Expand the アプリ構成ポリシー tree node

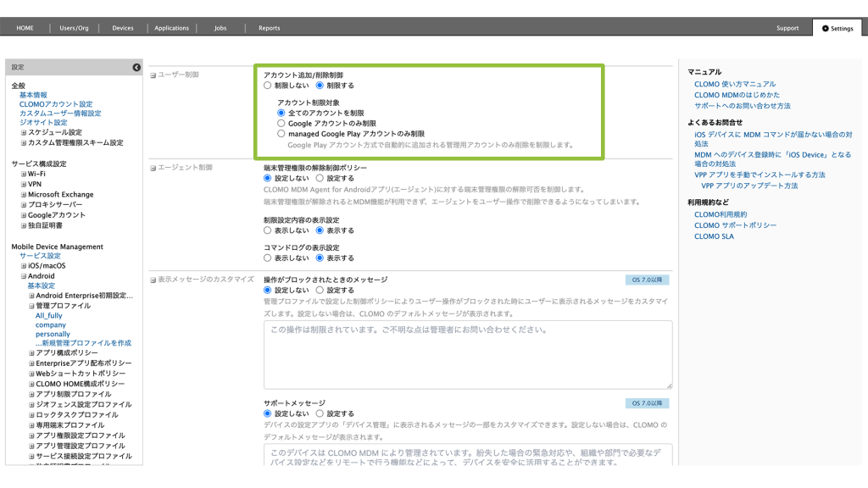(32, 353)
